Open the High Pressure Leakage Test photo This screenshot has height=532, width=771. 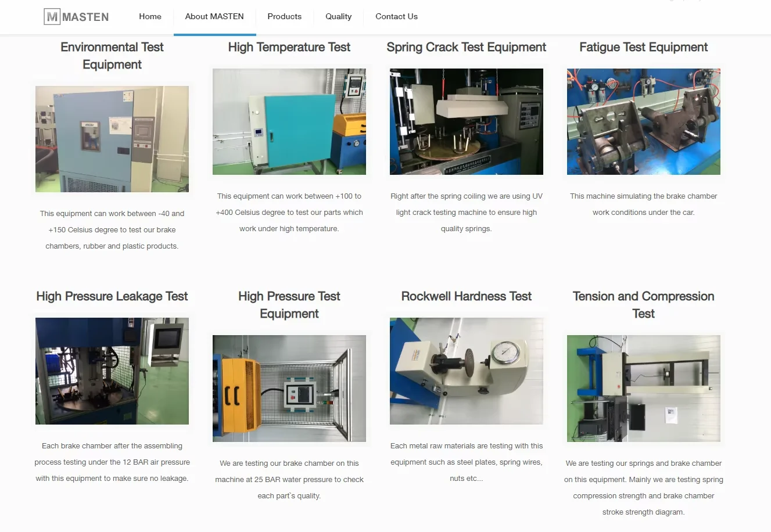[x=112, y=371]
